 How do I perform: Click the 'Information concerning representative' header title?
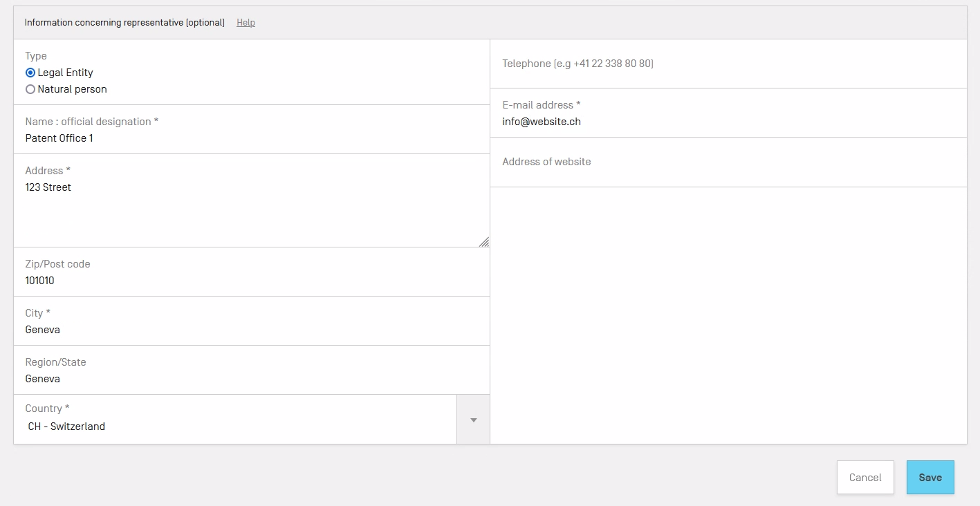click(x=124, y=23)
